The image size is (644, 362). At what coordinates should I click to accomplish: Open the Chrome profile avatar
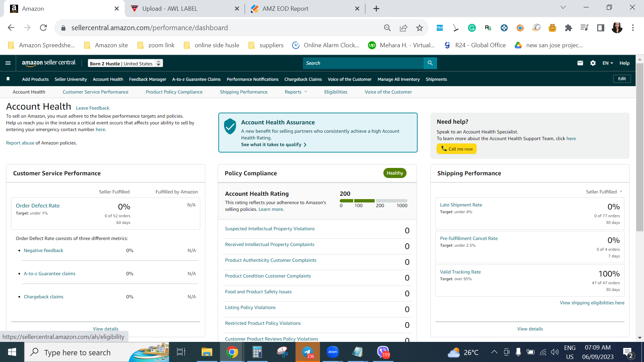pos(617,28)
